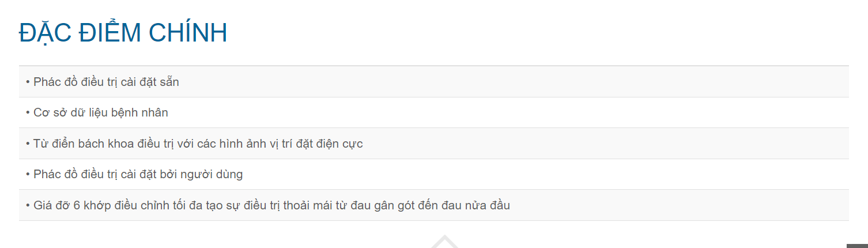Click bullet before Từ điển bách khoa
Image resolution: width=868 pixels, height=248 pixels.
point(28,144)
